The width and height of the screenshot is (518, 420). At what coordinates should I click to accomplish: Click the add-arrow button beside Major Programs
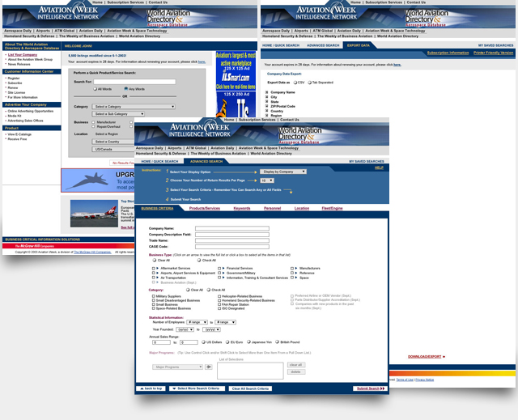pos(209,367)
